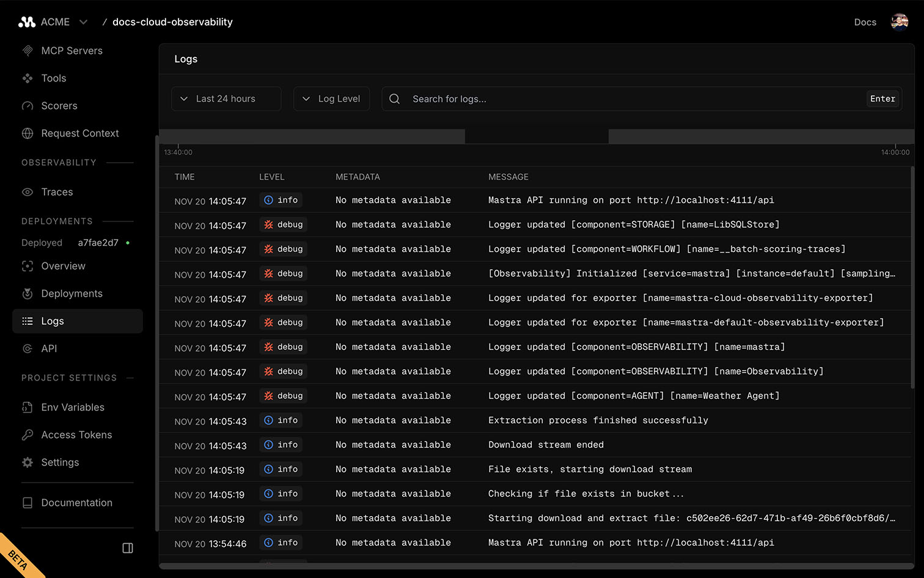Open the Env Variables settings

click(x=71, y=407)
